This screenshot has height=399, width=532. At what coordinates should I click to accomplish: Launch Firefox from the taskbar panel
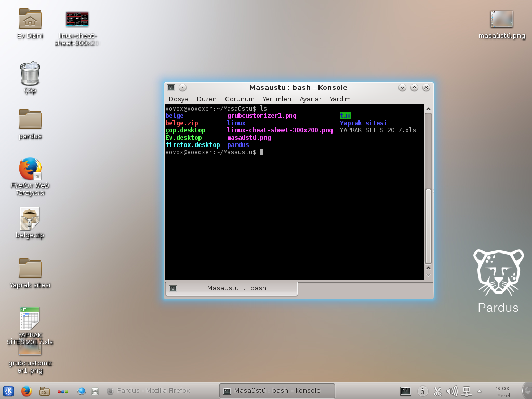(26, 391)
